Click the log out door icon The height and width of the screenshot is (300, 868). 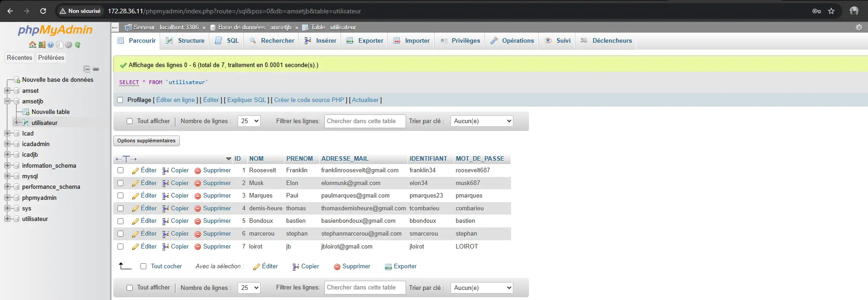point(42,45)
